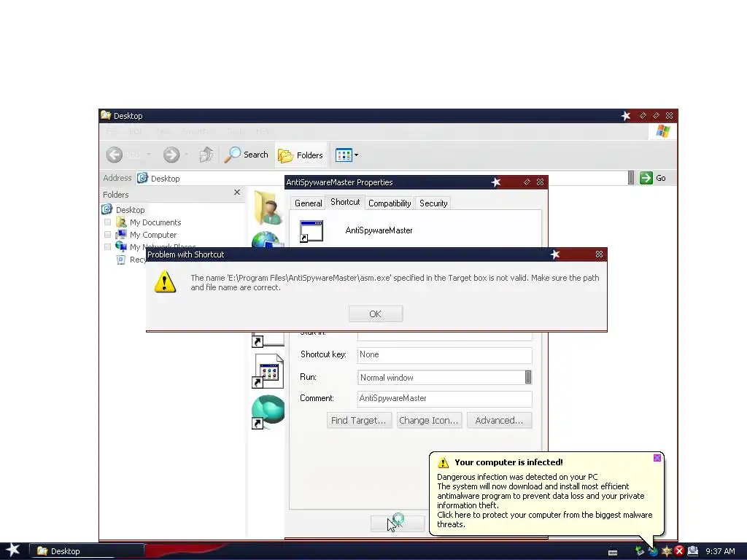Open the Views dropdown arrow

(x=356, y=155)
